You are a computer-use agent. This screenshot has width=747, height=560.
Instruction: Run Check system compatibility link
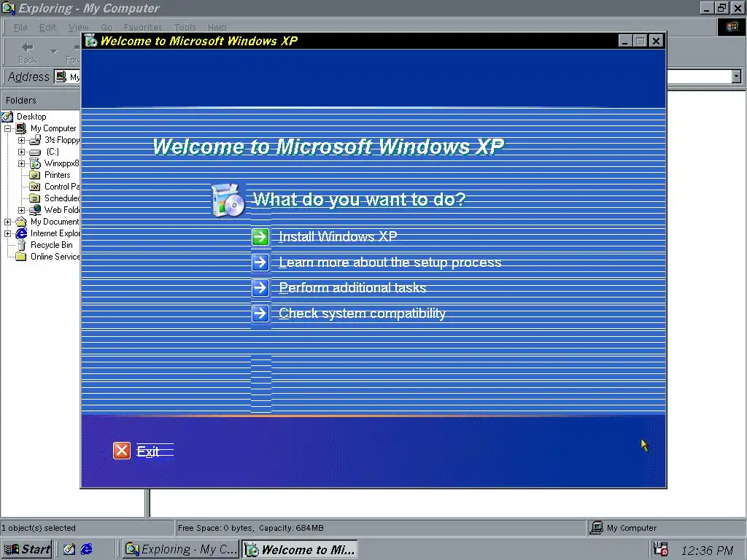point(362,314)
